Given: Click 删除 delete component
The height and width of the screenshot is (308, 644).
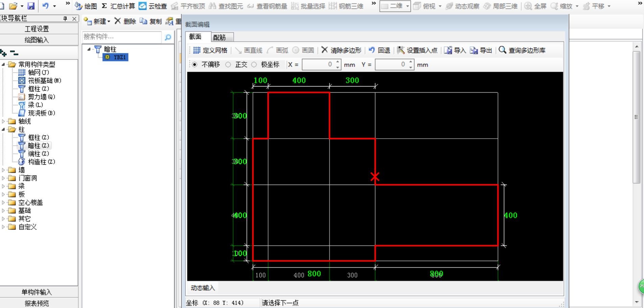Looking at the screenshot, I should click(x=125, y=21).
